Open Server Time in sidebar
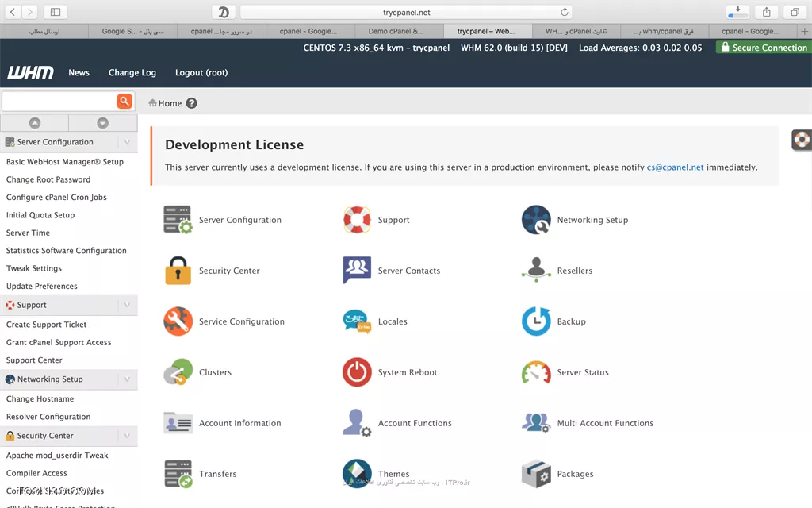Screen dimensions: 812x508 coord(28,233)
